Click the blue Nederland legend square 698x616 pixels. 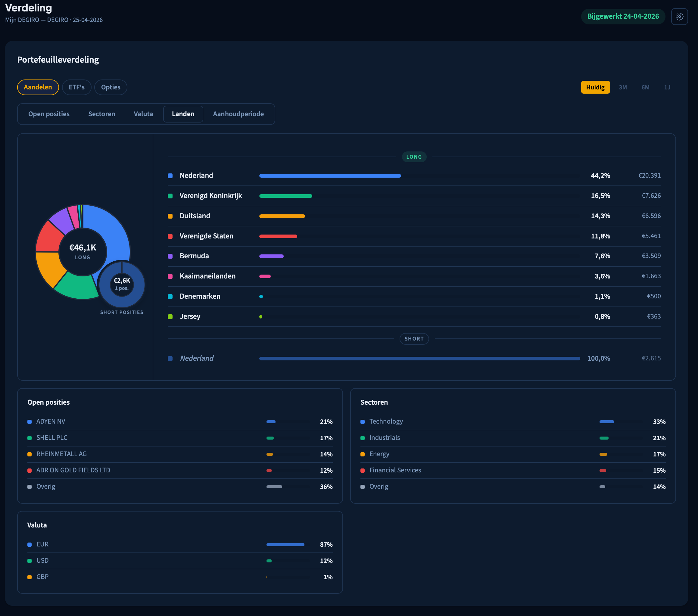tap(170, 176)
